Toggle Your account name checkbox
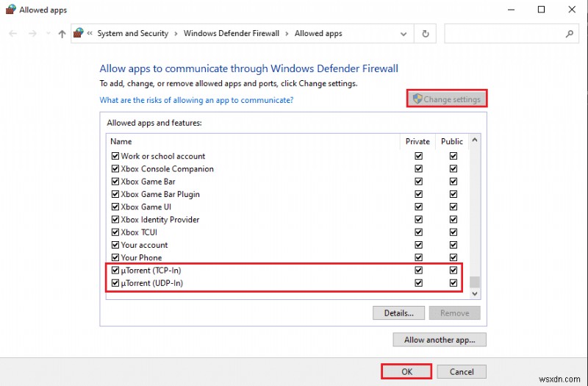588x386 pixels. tap(115, 245)
